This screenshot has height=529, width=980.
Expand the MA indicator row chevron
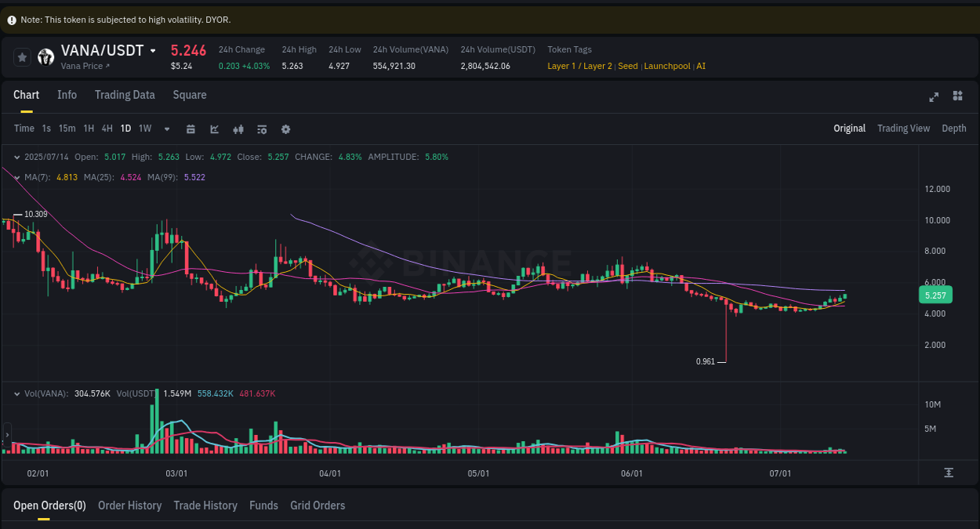(16, 177)
